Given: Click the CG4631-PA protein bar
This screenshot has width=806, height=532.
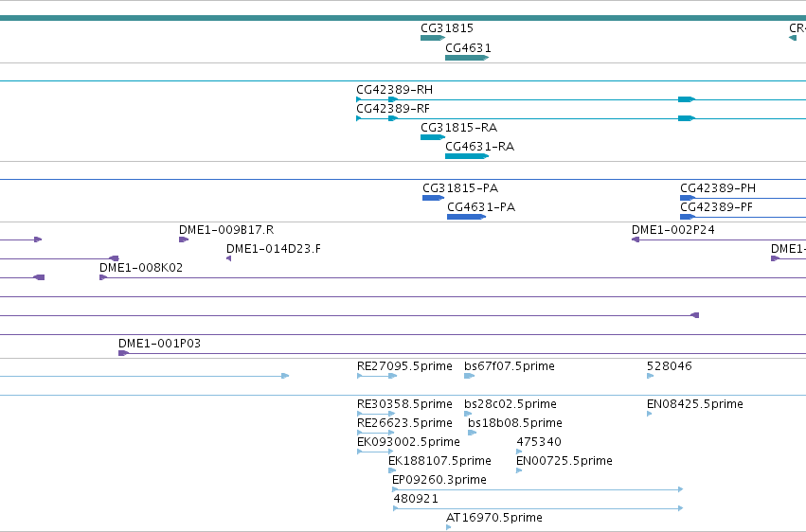Looking at the screenshot, I should pyautogui.click(x=466, y=217).
